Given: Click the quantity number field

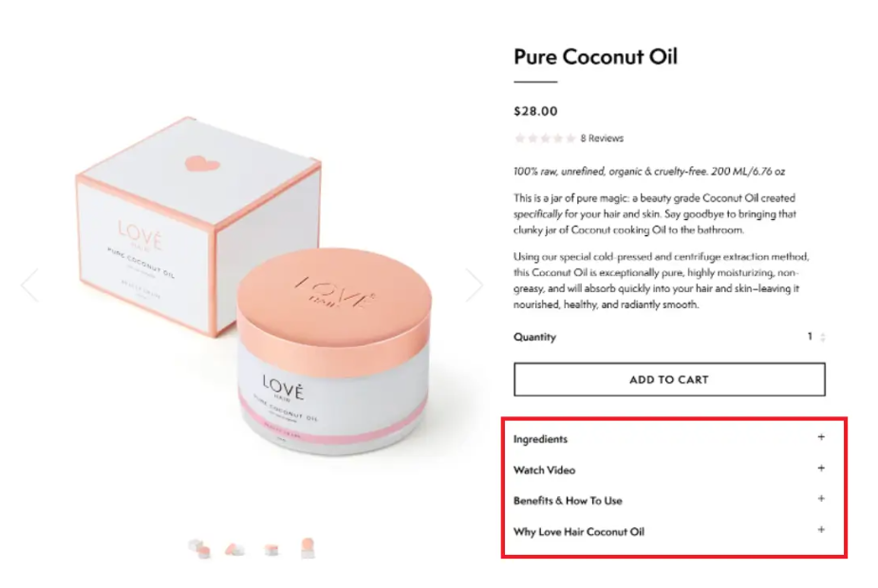Looking at the screenshot, I should [810, 337].
